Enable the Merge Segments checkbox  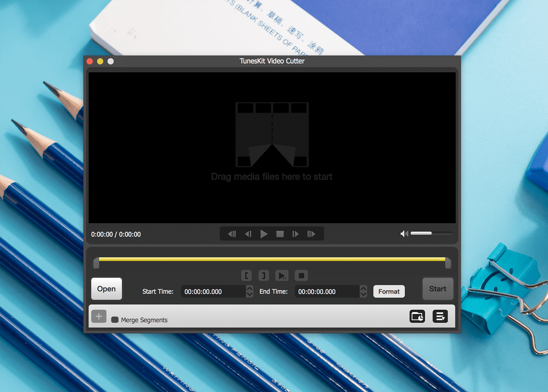[x=115, y=320]
